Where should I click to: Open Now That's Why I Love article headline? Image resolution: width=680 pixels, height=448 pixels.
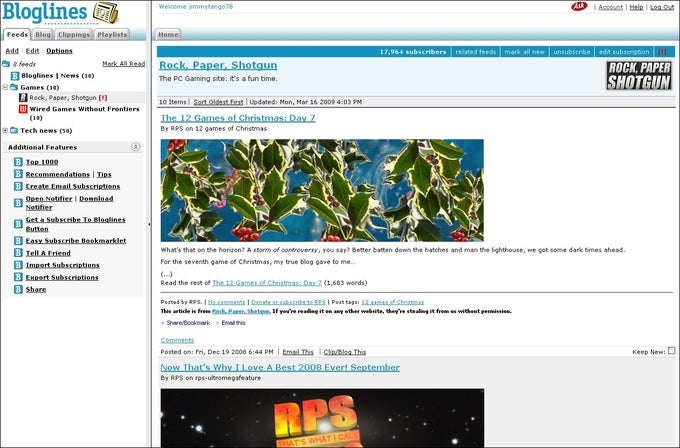coord(280,367)
